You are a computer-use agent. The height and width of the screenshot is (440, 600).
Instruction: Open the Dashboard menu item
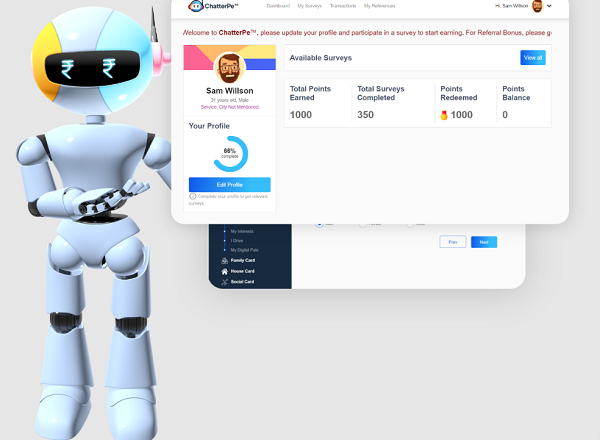(x=278, y=6)
